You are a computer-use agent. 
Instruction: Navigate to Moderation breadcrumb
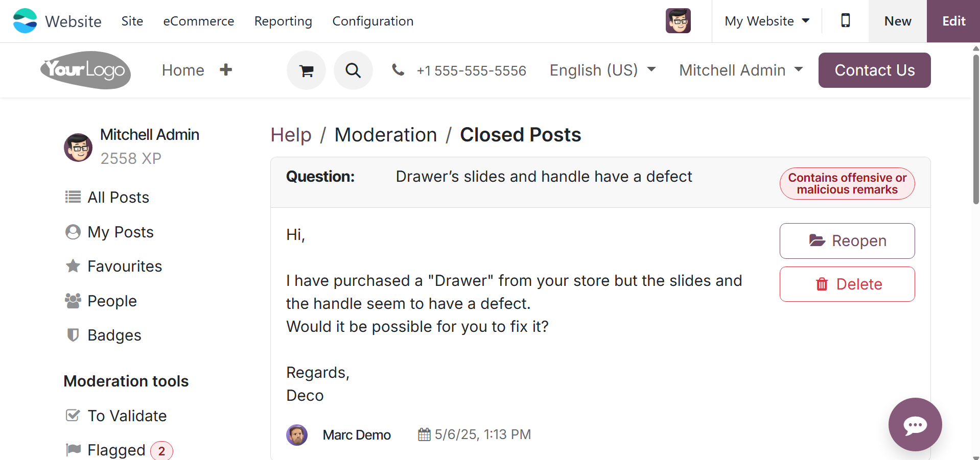pos(386,135)
